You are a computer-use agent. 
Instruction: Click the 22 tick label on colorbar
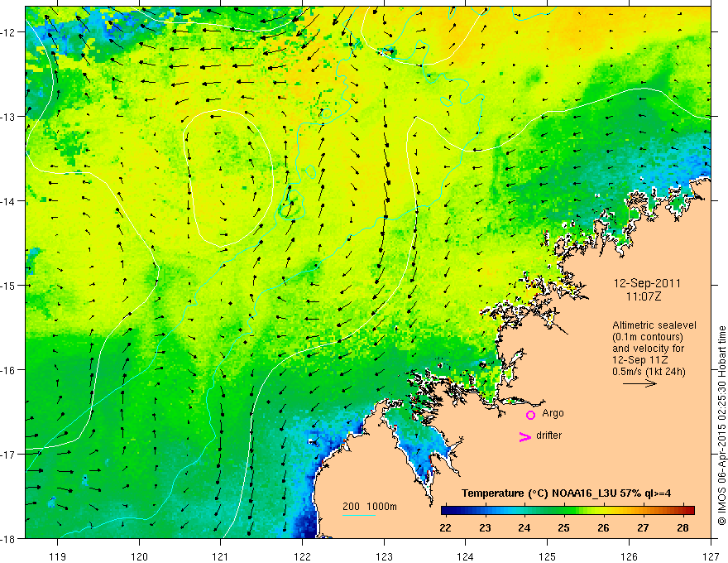[x=445, y=527]
